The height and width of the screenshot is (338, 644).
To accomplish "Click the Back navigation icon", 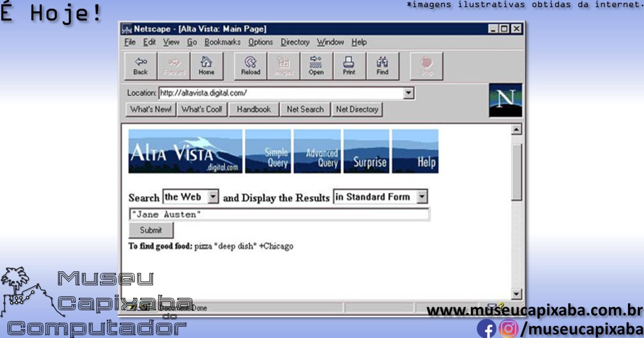I will 139,66.
